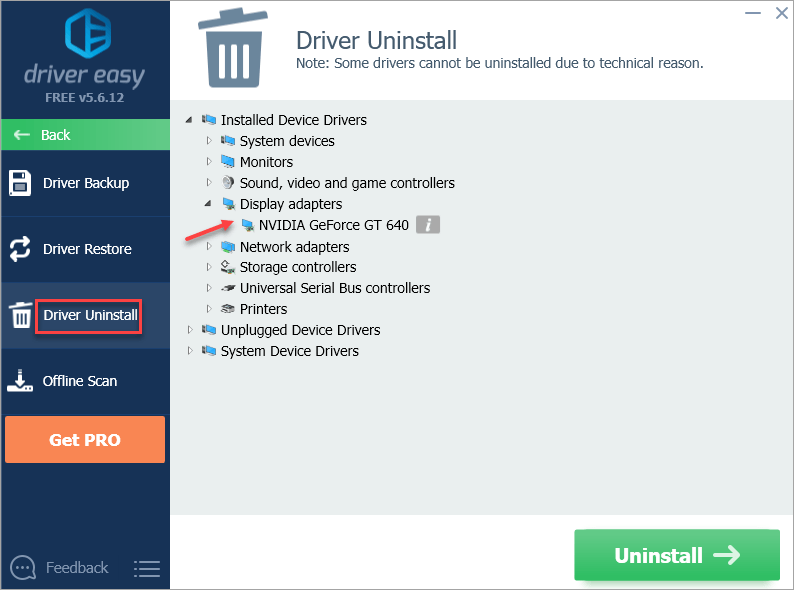This screenshot has width=794, height=590.
Task: Open the Offline Scan section
Action: (86, 381)
